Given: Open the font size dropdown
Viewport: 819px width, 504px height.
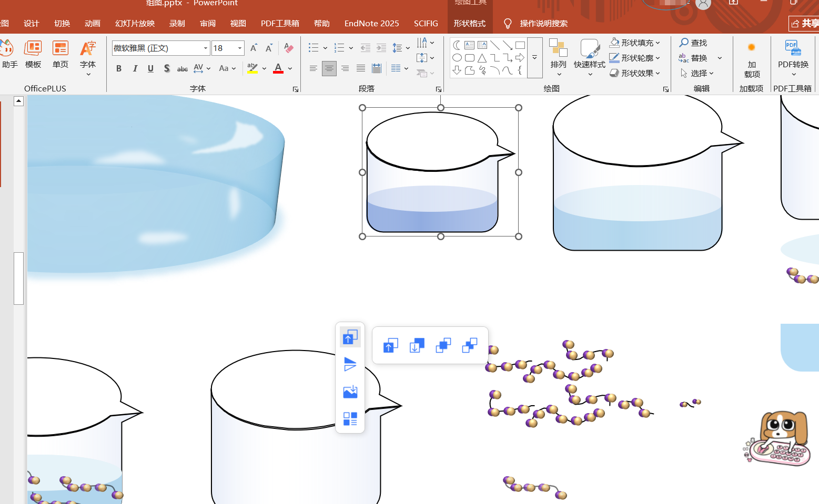Looking at the screenshot, I should click(x=240, y=48).
